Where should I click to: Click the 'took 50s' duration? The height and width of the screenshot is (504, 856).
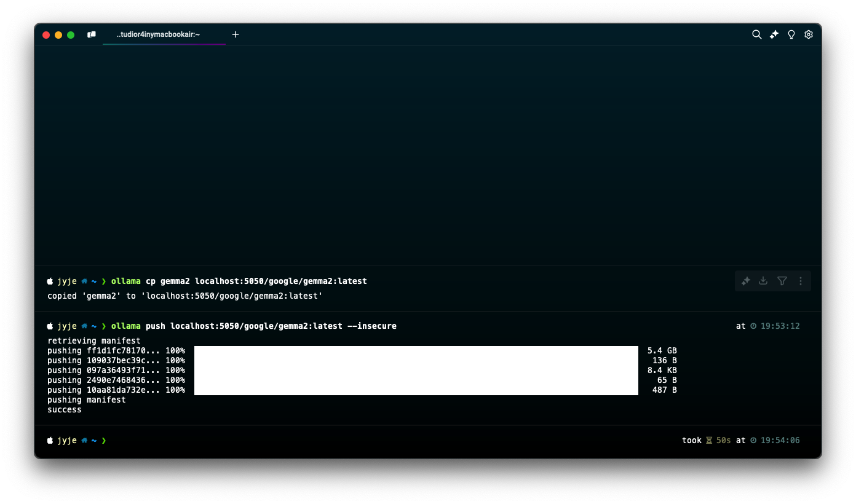point(707,441)
